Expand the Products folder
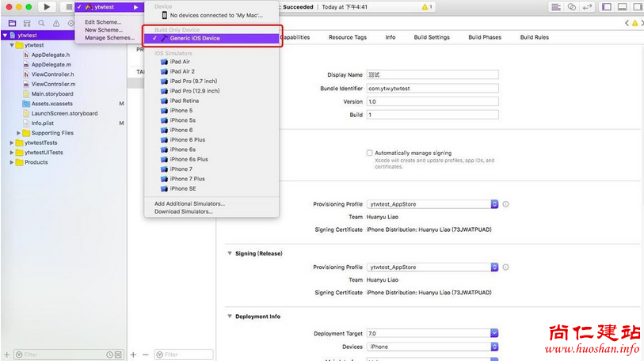Viewport: 644px width, 364px height. 12,162
